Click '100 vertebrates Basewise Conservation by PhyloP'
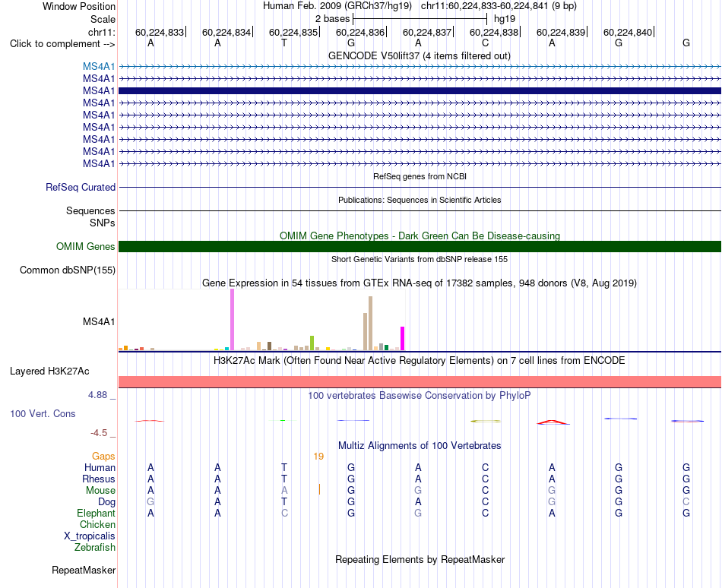The image size is (722, 588). click(420, 395)
